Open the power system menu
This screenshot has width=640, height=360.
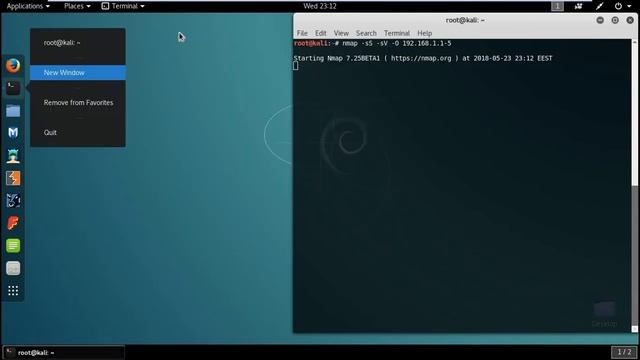(x=623, y=6)
